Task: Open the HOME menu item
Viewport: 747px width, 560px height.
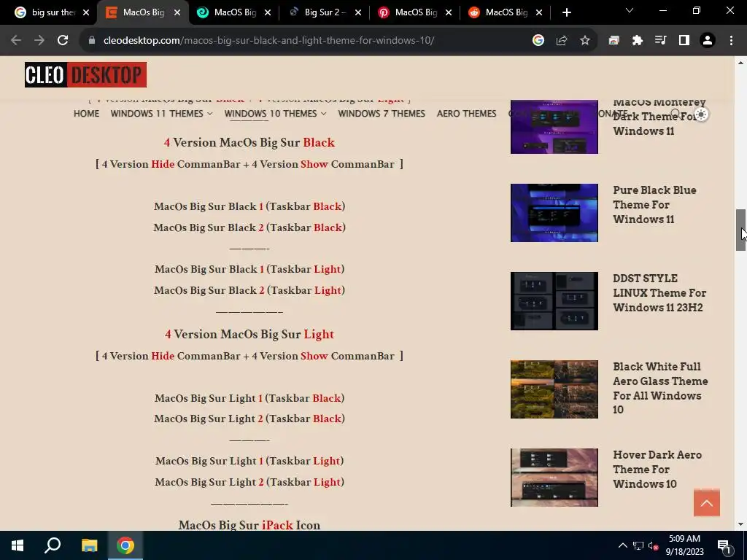Action: click(x=86, y=114)
